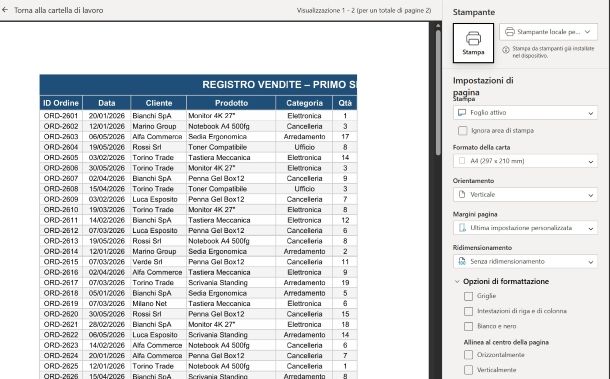Click the A4 paper icon
The width and height of the screenshot is (610, 379).
[462, 161]
